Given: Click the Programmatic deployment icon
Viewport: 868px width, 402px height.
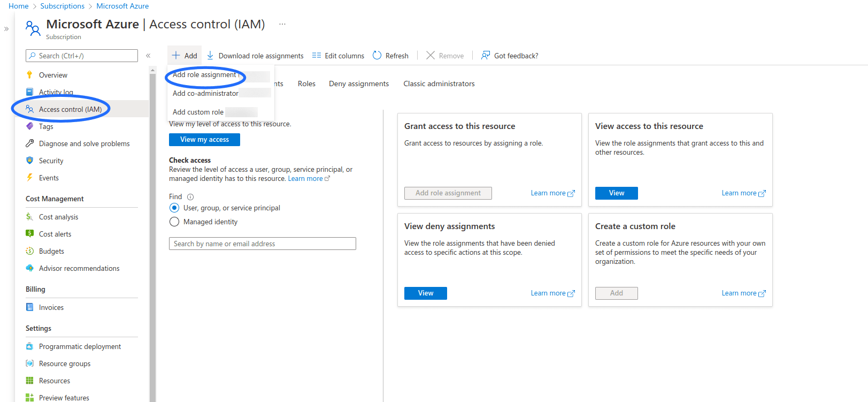Looking at the screenshot, I should pos(29,346).
